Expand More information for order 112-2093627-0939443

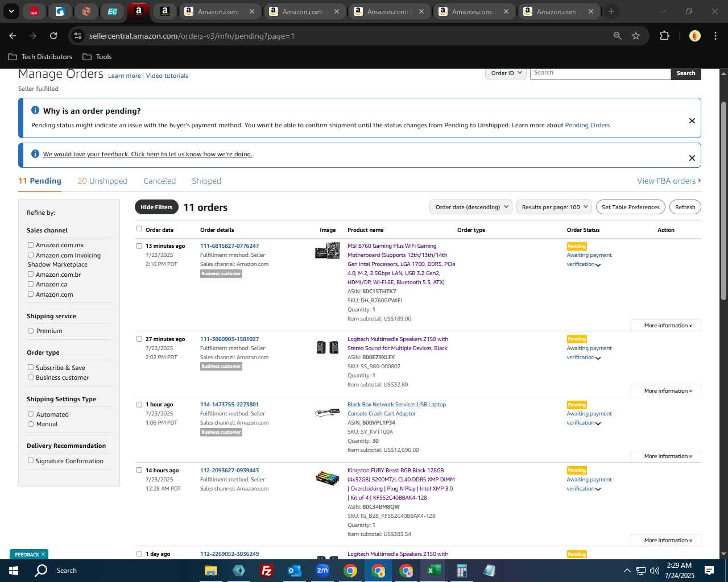click(666, 541)
